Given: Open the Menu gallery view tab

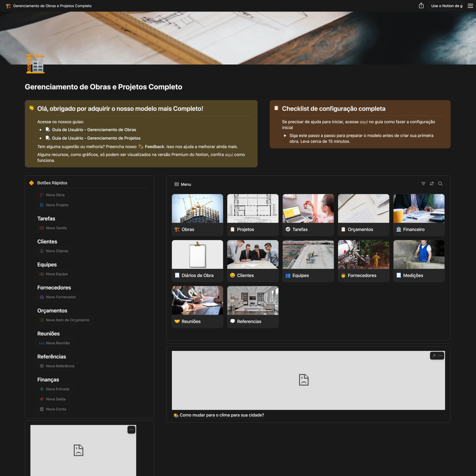Looking at the screenshot, I should pyautogui.click(x=183, y=184).
